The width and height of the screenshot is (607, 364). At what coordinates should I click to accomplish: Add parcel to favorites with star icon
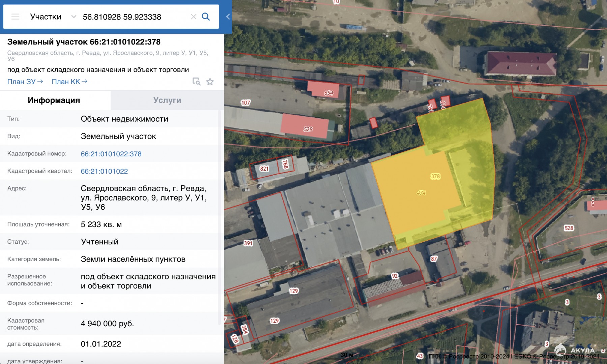[x=210, y=82]
